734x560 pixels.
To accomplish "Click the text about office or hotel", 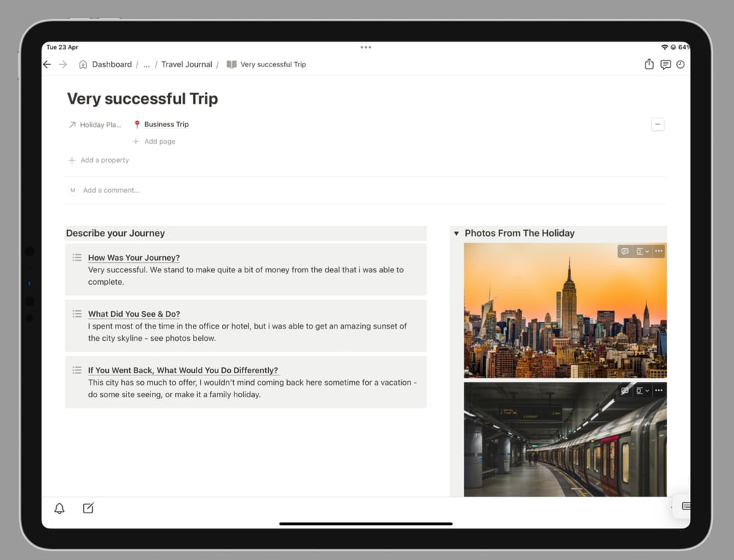I will (247, 332).
